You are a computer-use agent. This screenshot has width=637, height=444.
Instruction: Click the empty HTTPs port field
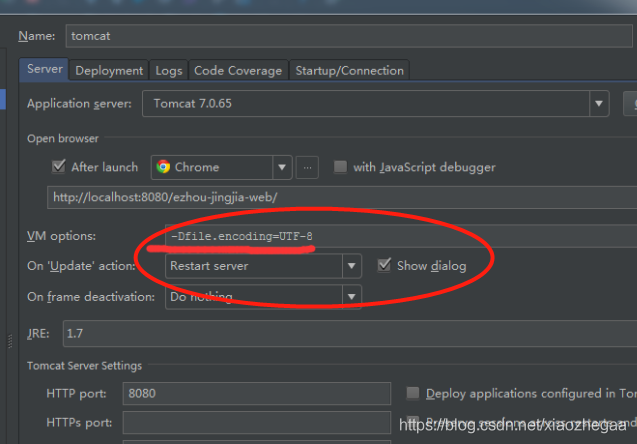tap(257, 422)
